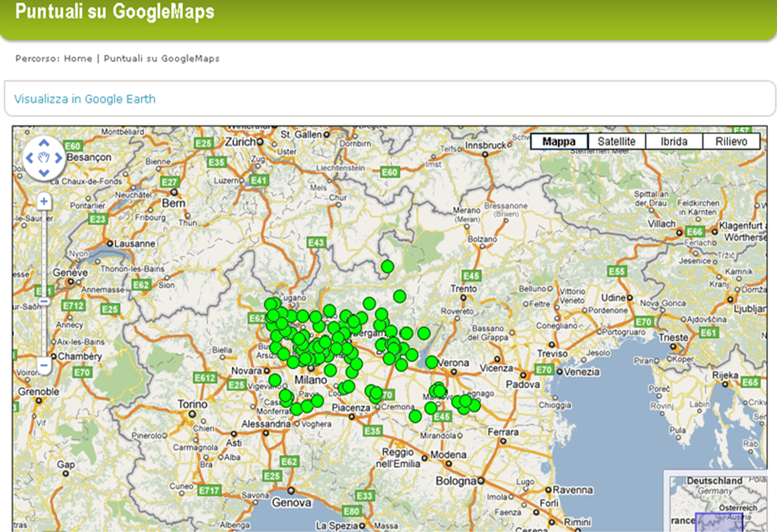Click the Zürich city label
Image resolution: width=777 pixels, height=532 pixels.
(x=241, y=141)
